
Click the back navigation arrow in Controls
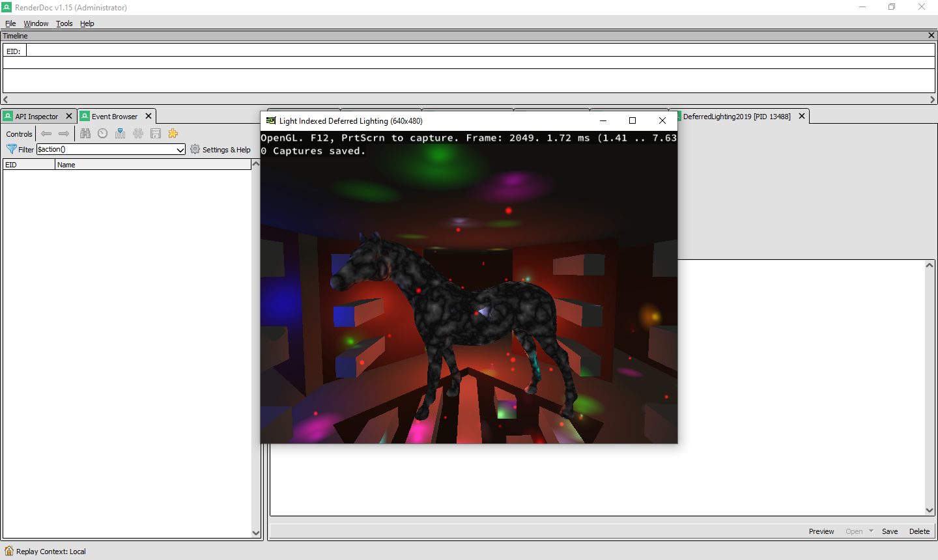46,133
